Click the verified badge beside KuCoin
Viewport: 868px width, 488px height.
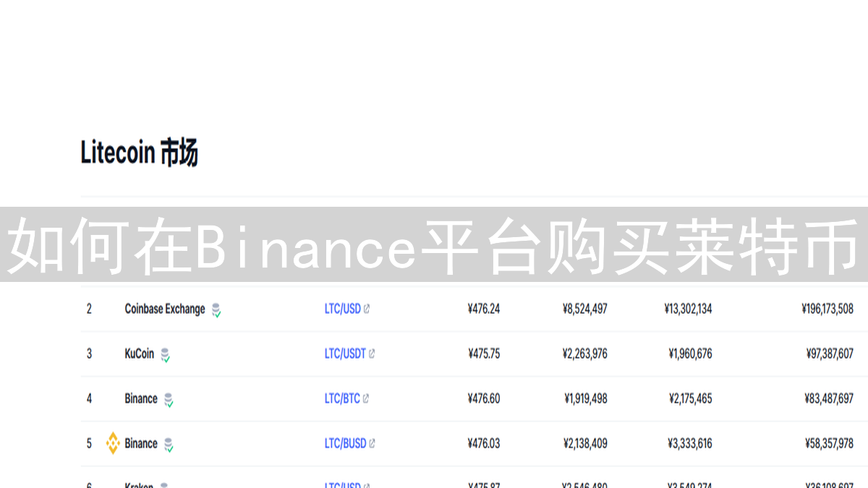165,355
